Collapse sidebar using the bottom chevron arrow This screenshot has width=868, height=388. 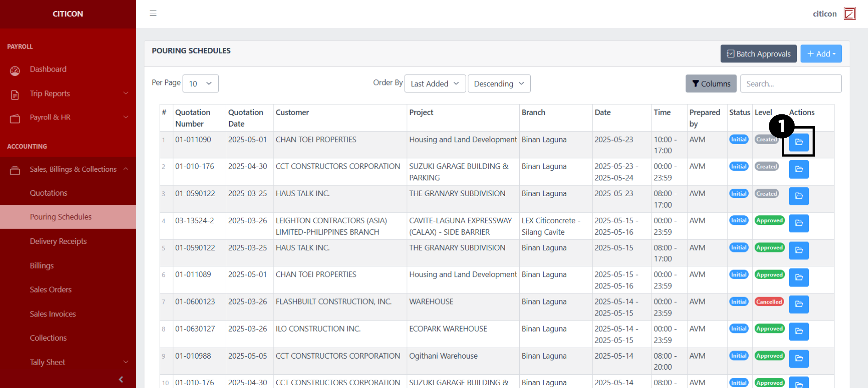pyautogui.click(x=121, y=379)
